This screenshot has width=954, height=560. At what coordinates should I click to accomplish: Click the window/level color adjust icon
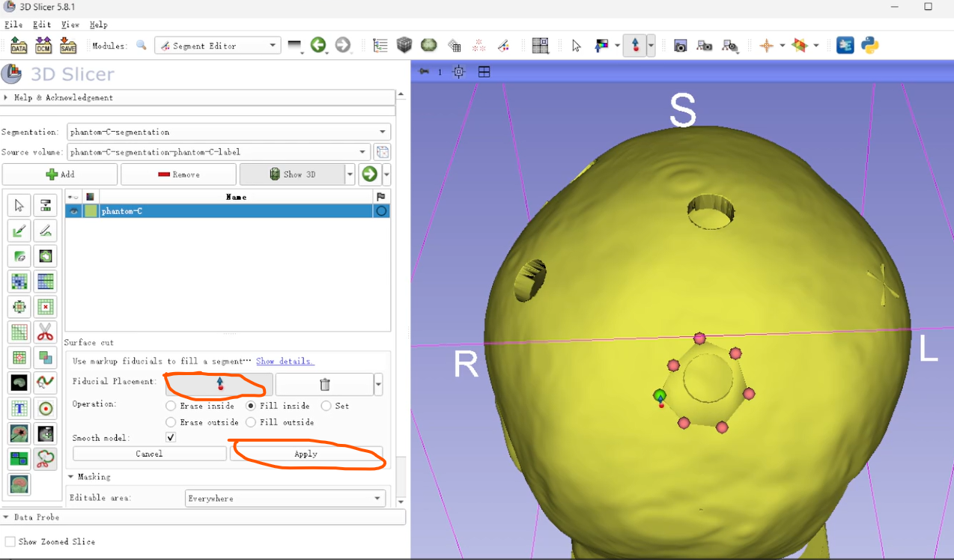[x=601, y=46]
